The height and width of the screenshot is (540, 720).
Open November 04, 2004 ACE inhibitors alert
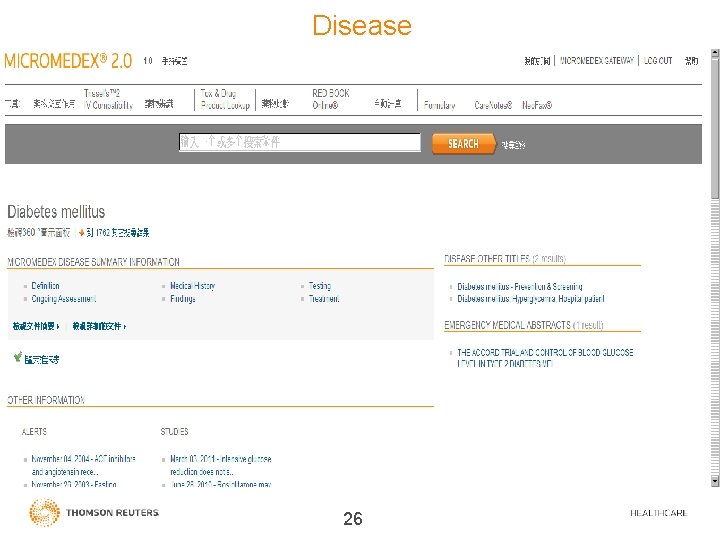click(x=83, y=465)
